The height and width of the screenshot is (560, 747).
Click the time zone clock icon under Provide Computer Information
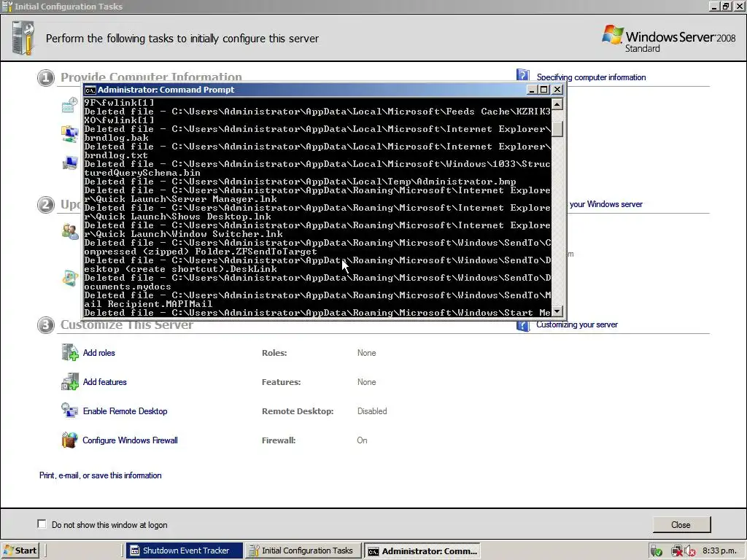coord(70,105)
